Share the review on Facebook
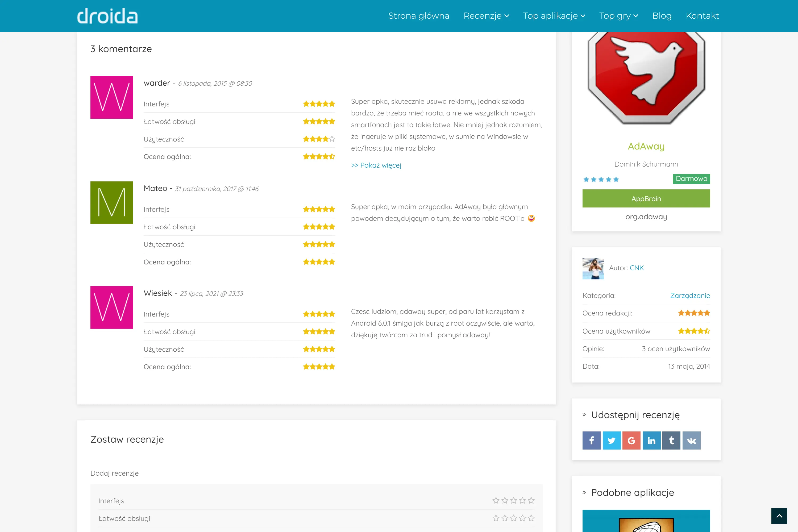798x532 pixels. coord(591,440)
